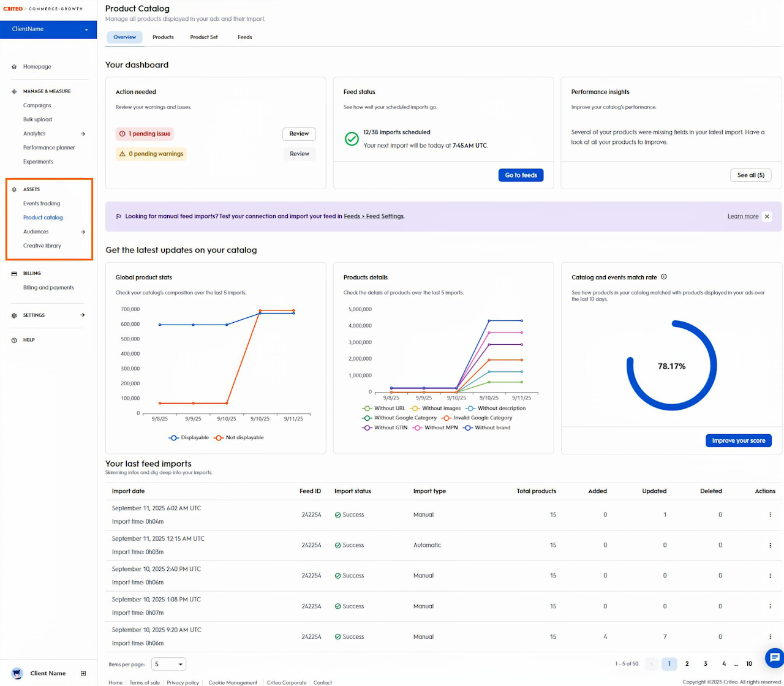Open the Items per page dropdown
This screenshot has width=784, height=686.
[168, 664]
